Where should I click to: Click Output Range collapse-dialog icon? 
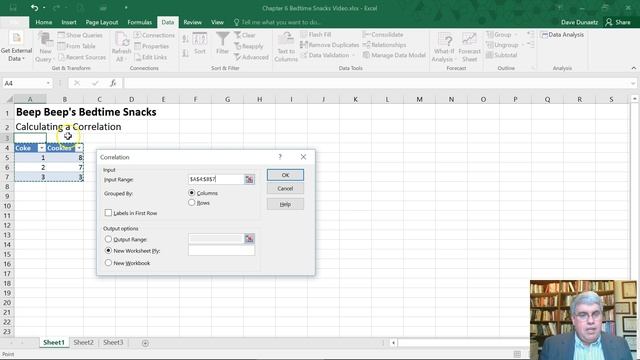coord(249,238)
